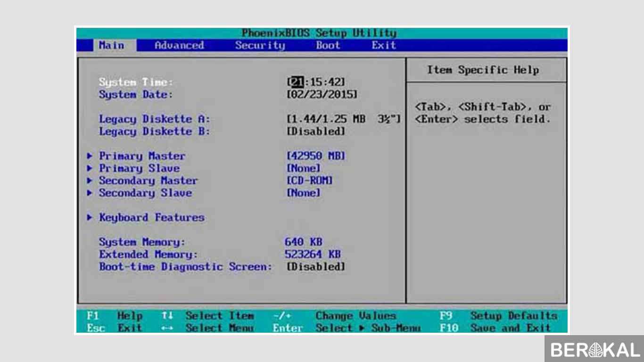Viewport: 644px width, 362px height.
Task: Expand the Secondary Slave arrow
Action: tap(90, 193)
